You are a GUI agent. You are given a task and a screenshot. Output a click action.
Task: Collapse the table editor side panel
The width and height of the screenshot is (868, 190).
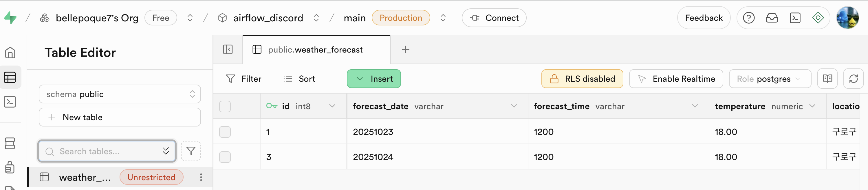coord(228,49)
